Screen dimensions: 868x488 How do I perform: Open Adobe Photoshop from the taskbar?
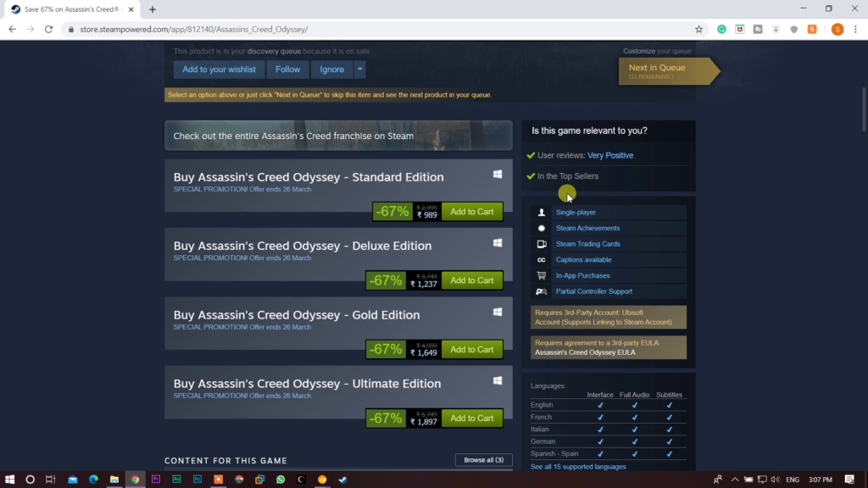click(198, 480)
